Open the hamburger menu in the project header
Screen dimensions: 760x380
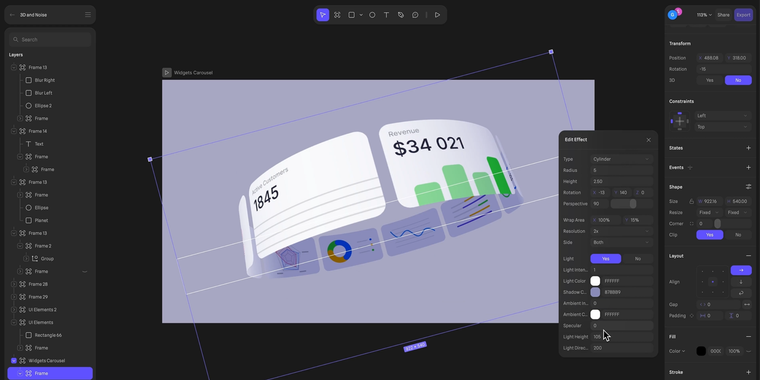tap(88, 15)
